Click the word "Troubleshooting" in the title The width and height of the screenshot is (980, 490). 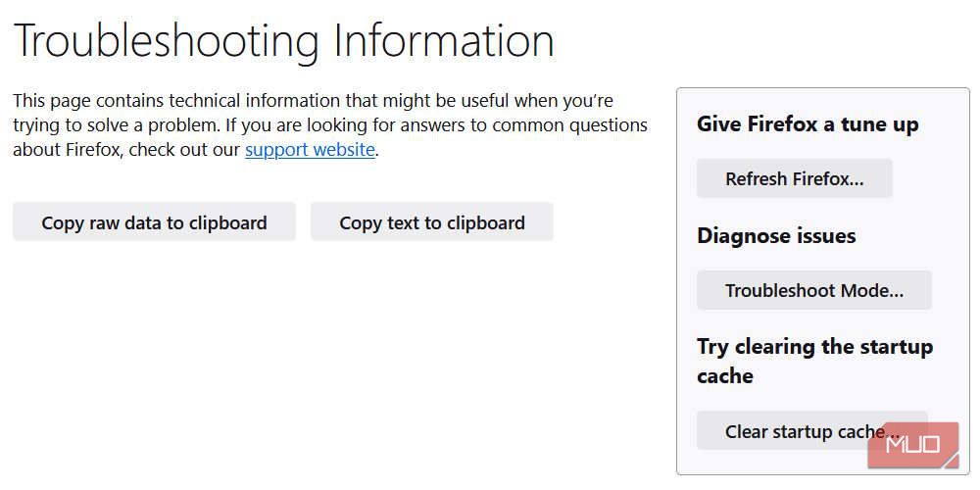(167, 41)
